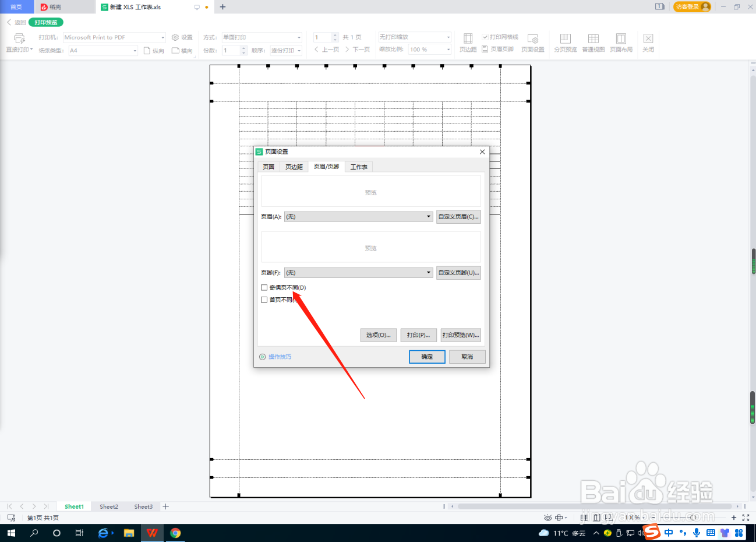Open 打印机 Microsoft Print to PDF dropdown
This screenshot has width=756, height=542.
tap(115, 37)
